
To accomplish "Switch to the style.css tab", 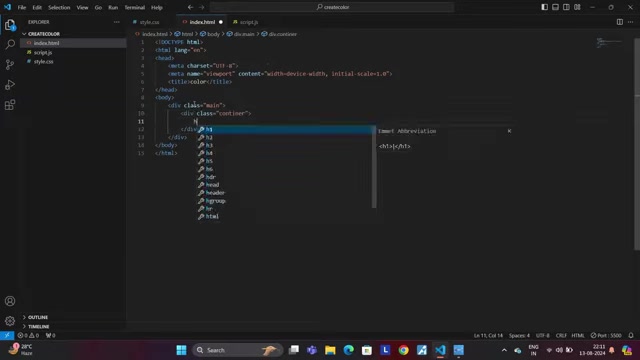I will click(x=149, y=22).
